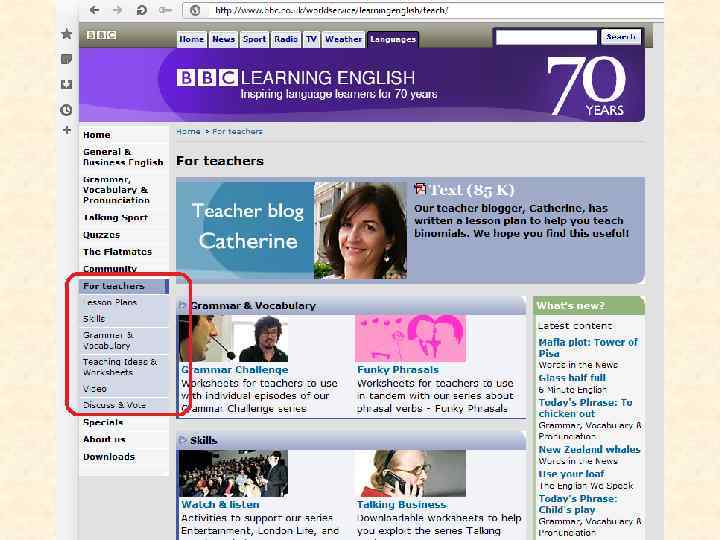Click arrow icon beside Skills heading
The height and width of the screenshot is (540, 720).
(183, 440)
